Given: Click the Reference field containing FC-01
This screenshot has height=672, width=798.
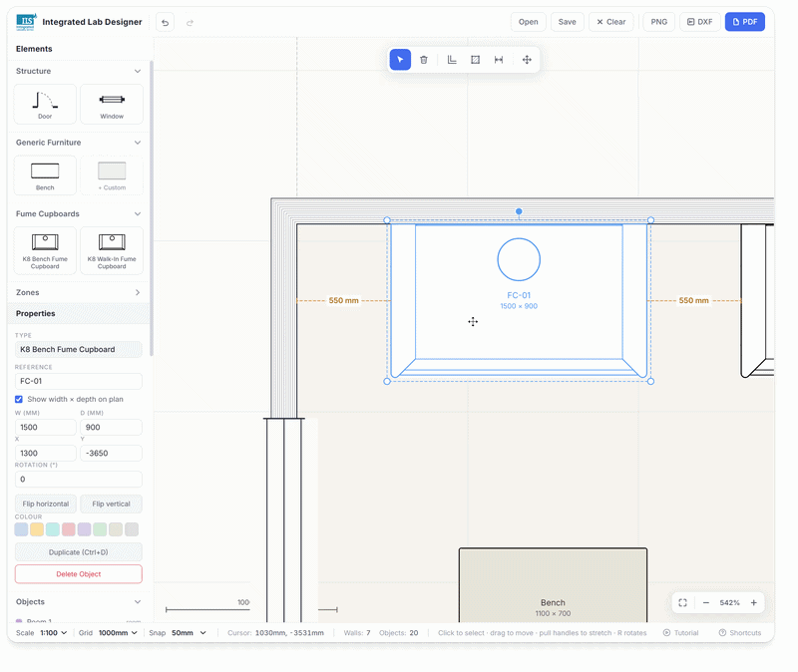Looking at the screenshot, I should 79,381.
